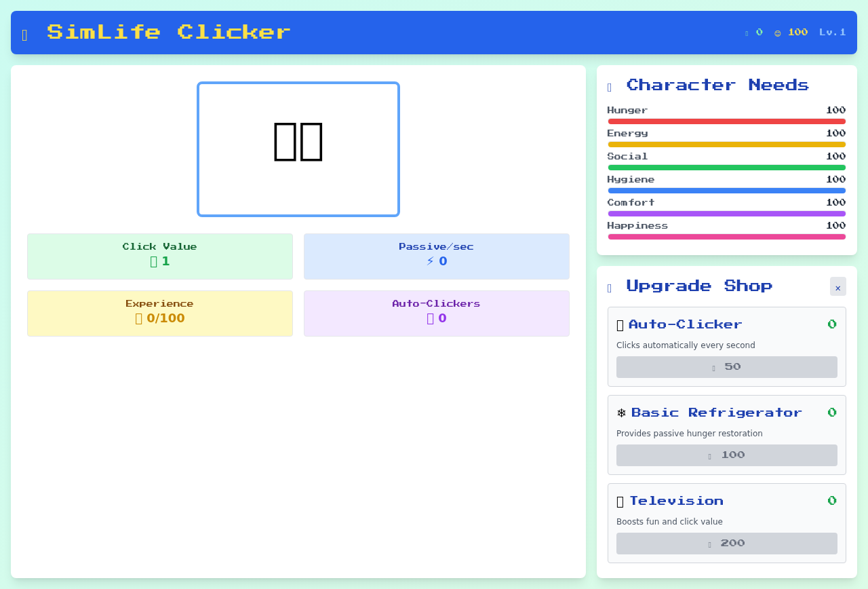Viewport: 868px width, 589px height.
Task: Click the Experience 0/100 card
Action: [x=160, y=313]
